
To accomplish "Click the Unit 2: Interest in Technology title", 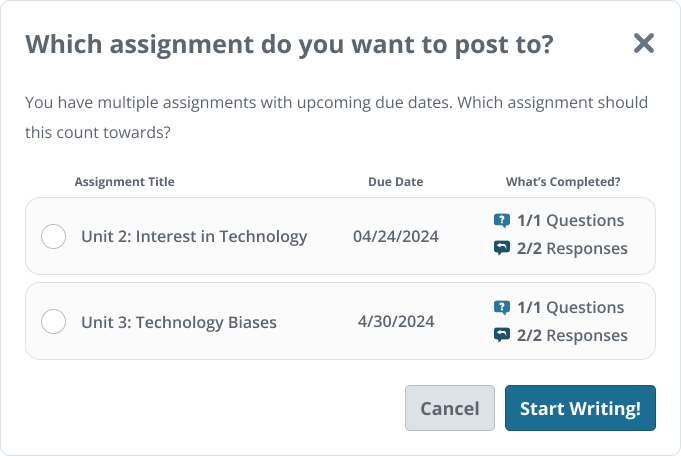I will click(x=194, y=237).
